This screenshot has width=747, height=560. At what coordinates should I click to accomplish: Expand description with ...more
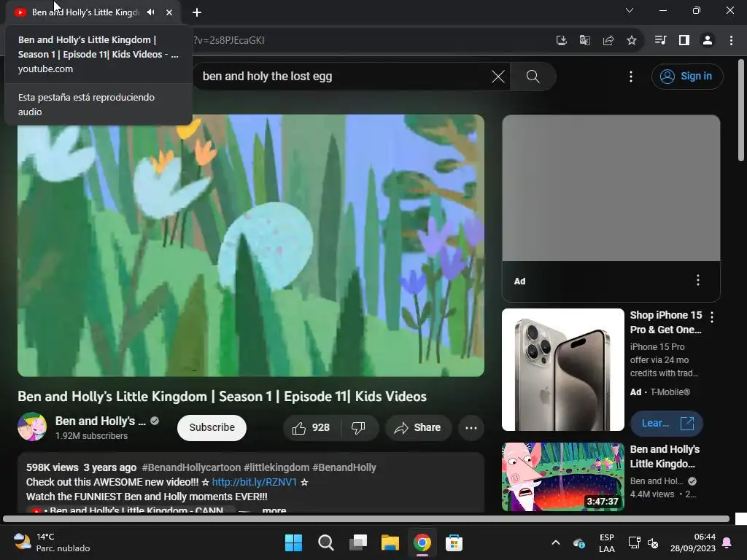[x=274, y=509]
